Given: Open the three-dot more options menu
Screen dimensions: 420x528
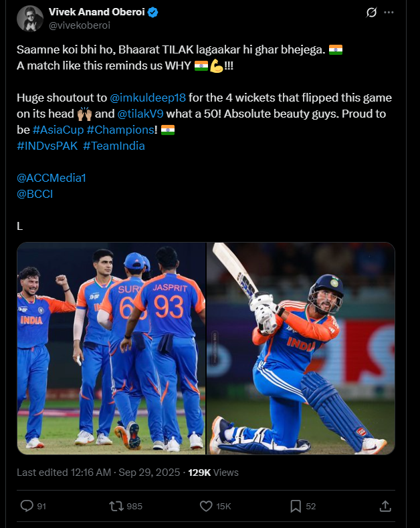Looking at the screenshot, I should point(389,13).
